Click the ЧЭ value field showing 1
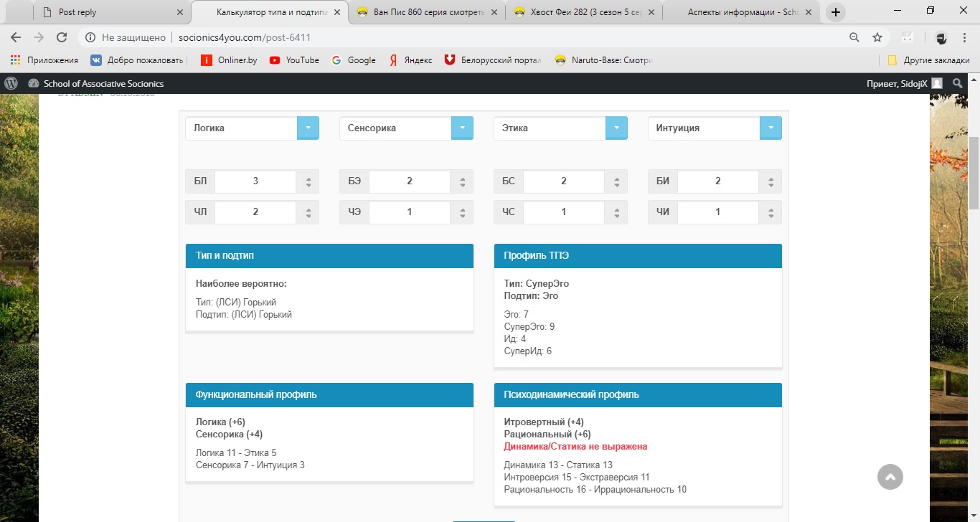This screenshot has width=980, height=522. [410, 212]
